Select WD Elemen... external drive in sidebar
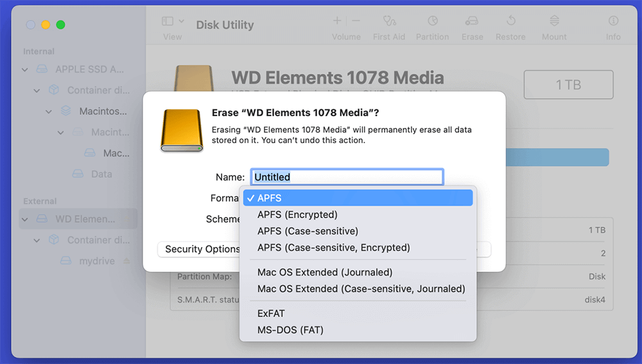 pos(78,219)
